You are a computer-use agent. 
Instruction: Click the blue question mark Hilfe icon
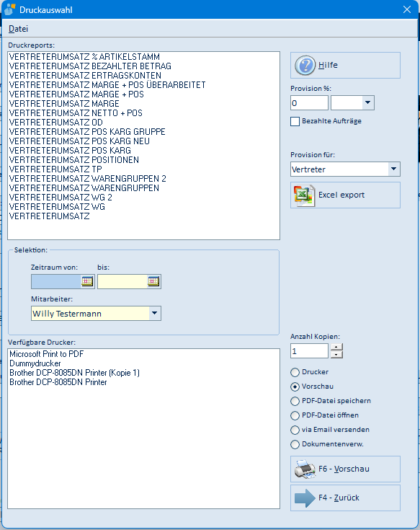pyautogui.click(x=305, y=65)
